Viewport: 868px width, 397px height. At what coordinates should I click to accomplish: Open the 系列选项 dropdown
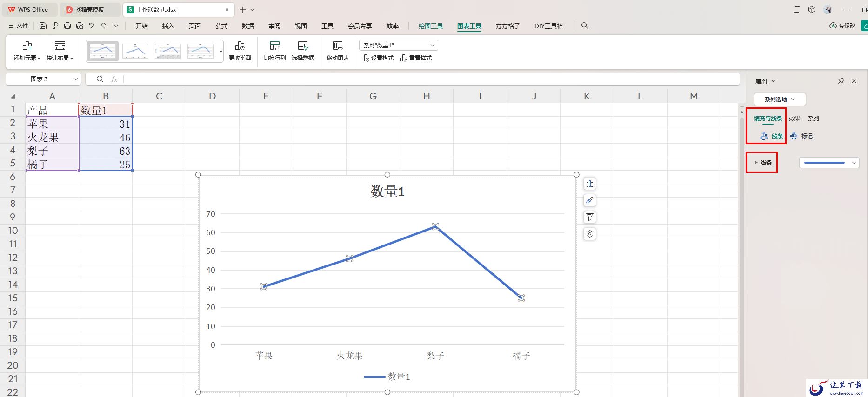point(780,99)
